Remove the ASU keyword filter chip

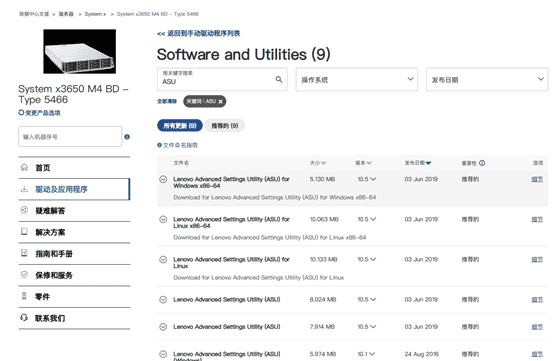pos(220,102)
